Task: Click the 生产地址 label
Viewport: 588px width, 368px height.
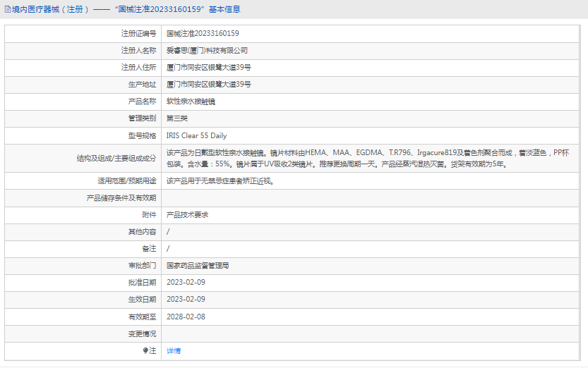Action: [142, 85]
